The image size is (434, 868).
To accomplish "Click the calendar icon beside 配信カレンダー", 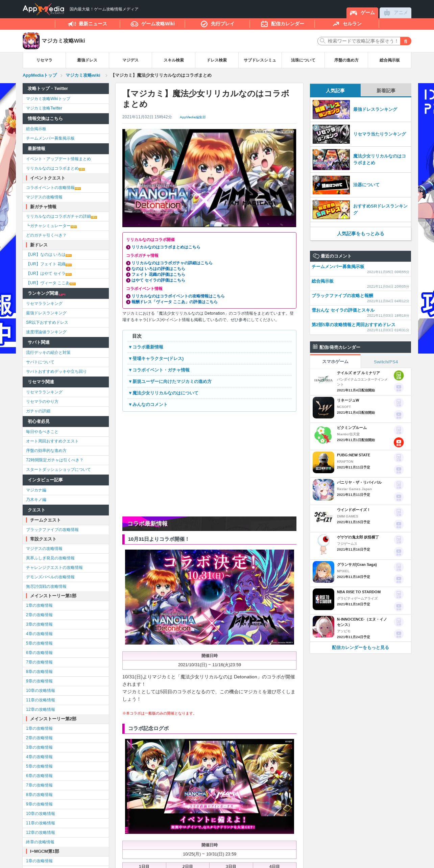I will [264, 24].
